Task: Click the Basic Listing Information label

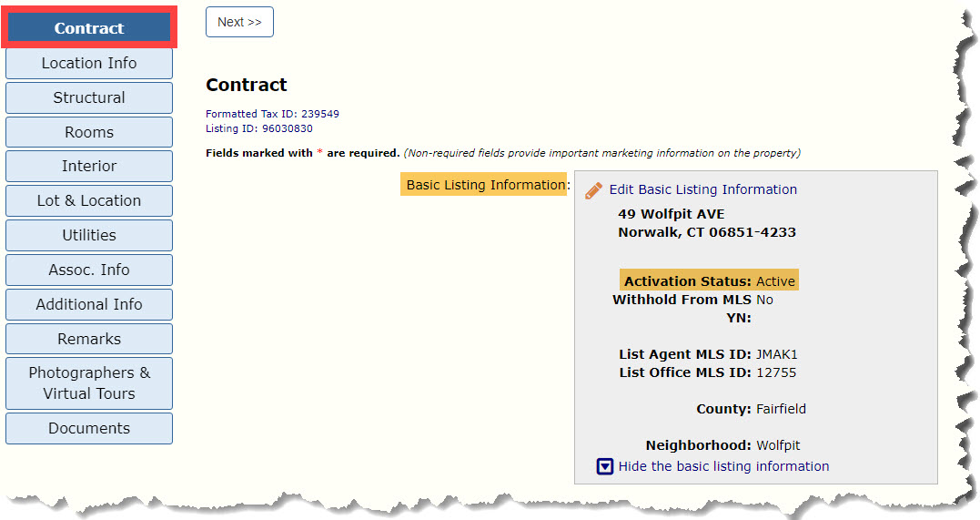Action: coord(485,185)
